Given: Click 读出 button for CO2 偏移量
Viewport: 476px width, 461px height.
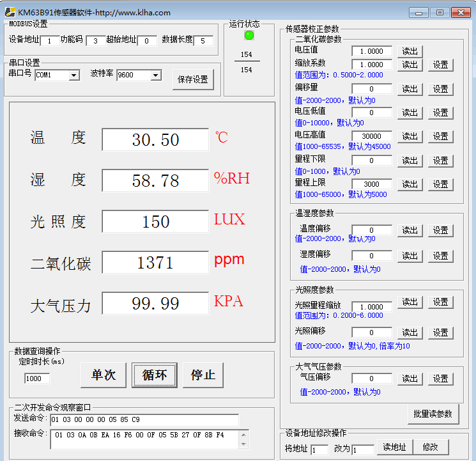Looking at the screenshot, I should [x=410, y=89].
